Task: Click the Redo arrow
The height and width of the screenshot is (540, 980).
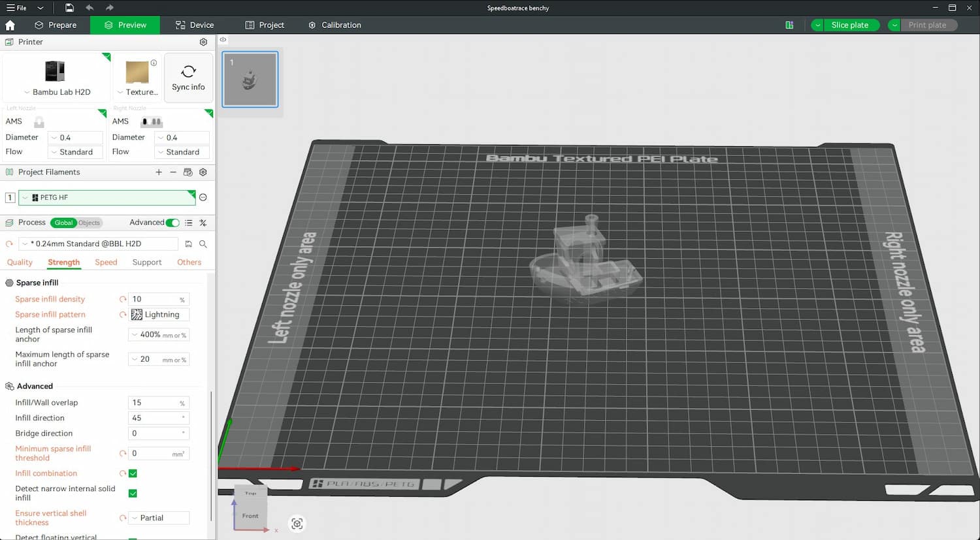Action: pos(109,8)
